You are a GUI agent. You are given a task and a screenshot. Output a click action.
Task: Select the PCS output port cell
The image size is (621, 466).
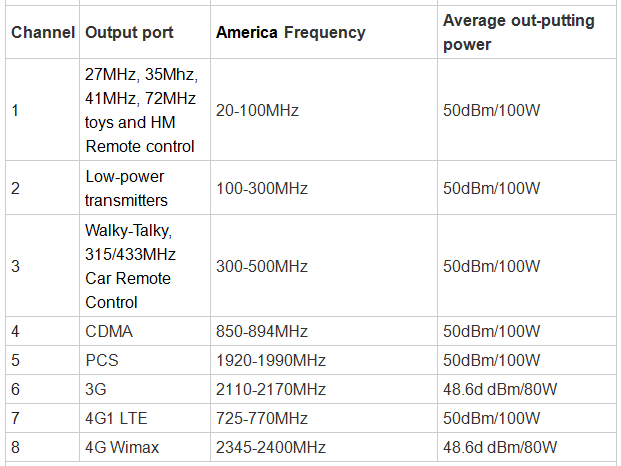tap(102, 359)
